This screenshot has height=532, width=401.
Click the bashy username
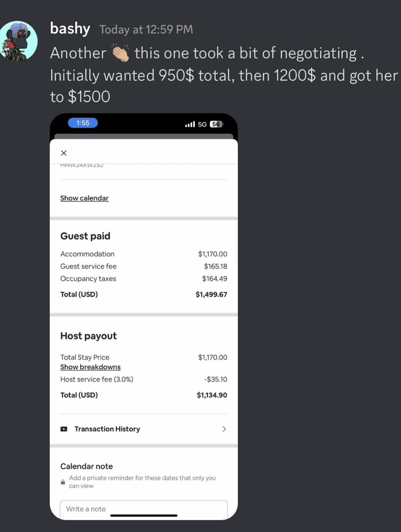[70, 29]
